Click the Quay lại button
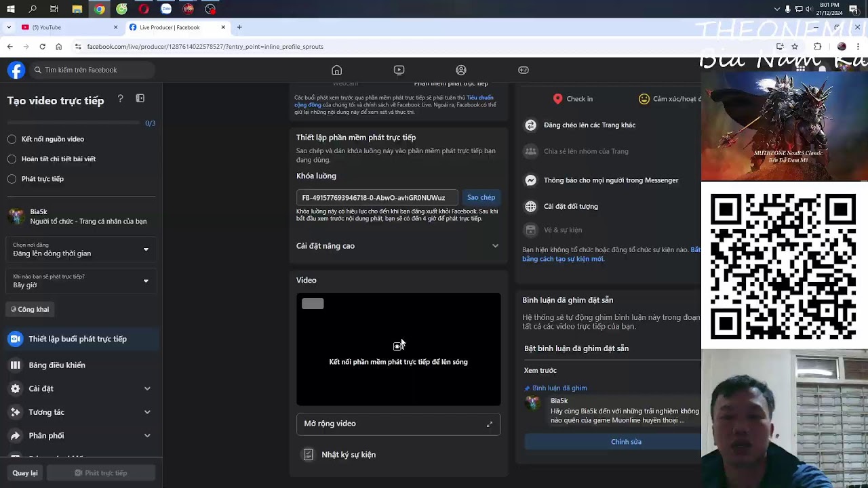Viewport: 868px width, 488px height. tap(25, 473)
